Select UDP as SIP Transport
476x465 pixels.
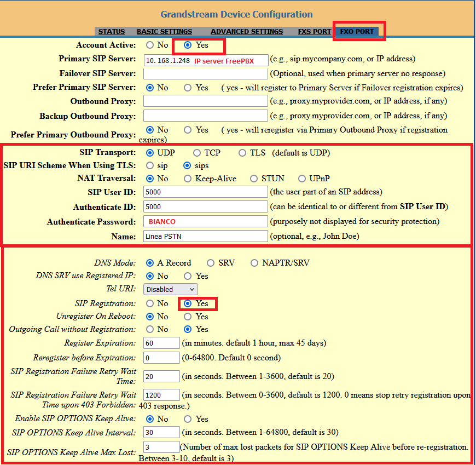click(x=150, y=153)
